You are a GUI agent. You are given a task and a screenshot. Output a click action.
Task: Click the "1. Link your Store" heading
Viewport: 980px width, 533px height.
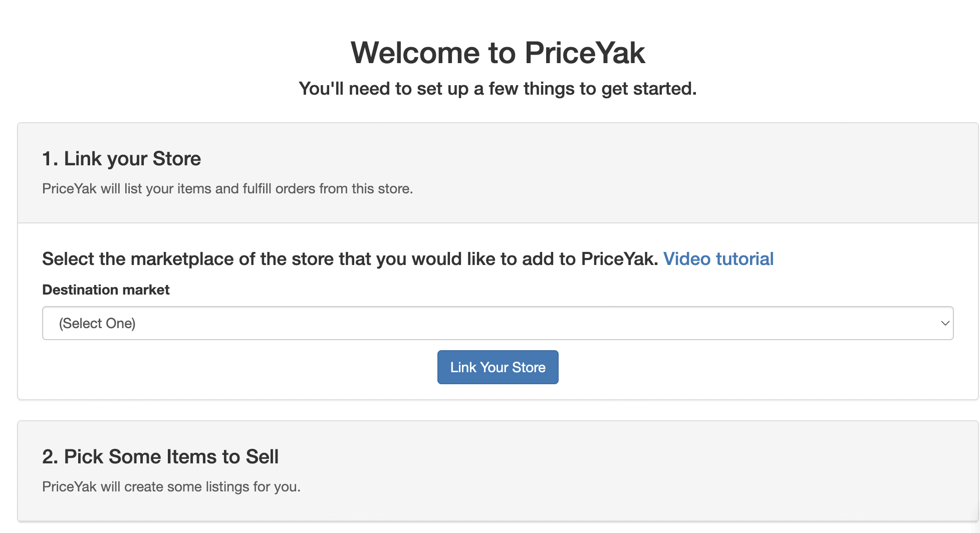click(x=121, y=159)
